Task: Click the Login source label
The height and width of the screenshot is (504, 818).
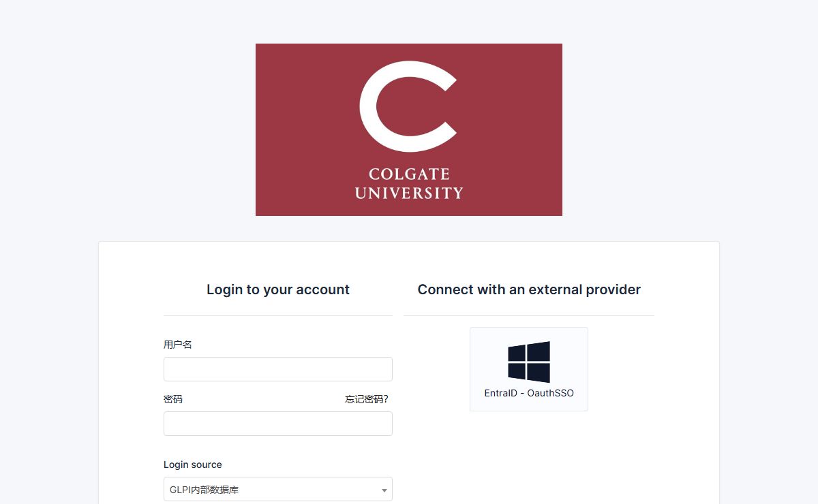Action: [x=193, y=464]
